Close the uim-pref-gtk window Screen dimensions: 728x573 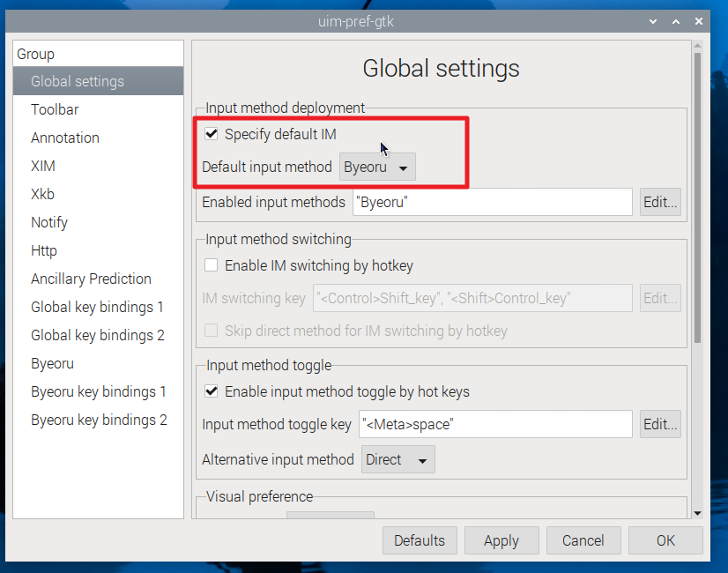699,21
